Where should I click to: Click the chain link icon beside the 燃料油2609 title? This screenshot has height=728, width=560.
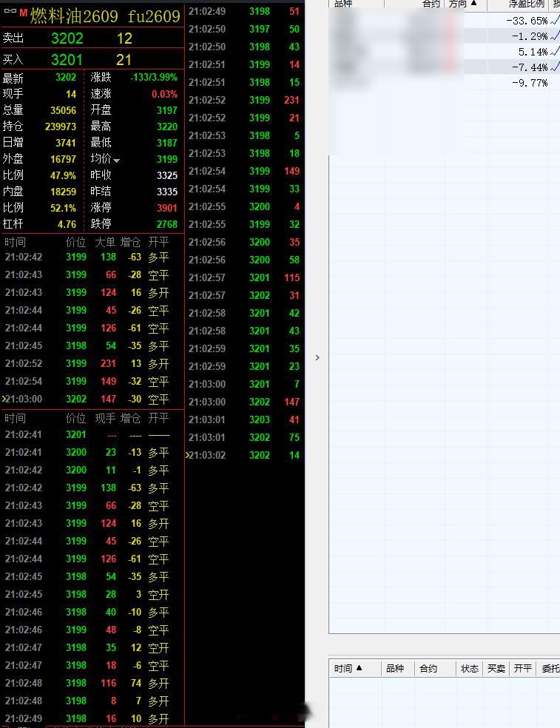10,10
